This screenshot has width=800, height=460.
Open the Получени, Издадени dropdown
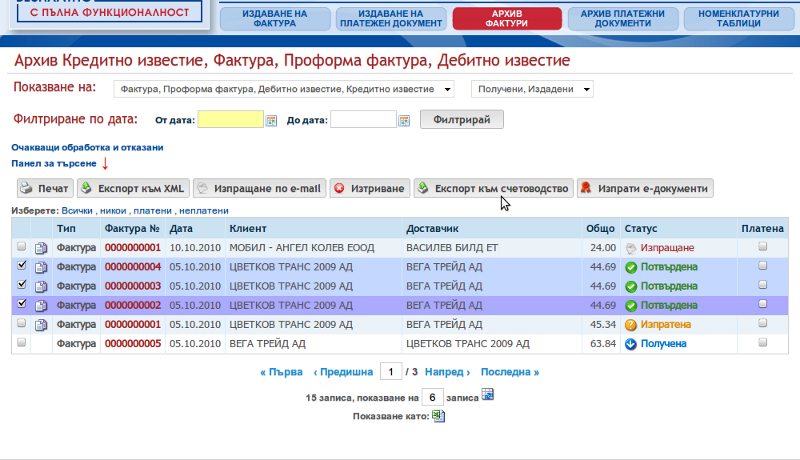[532, 90]
